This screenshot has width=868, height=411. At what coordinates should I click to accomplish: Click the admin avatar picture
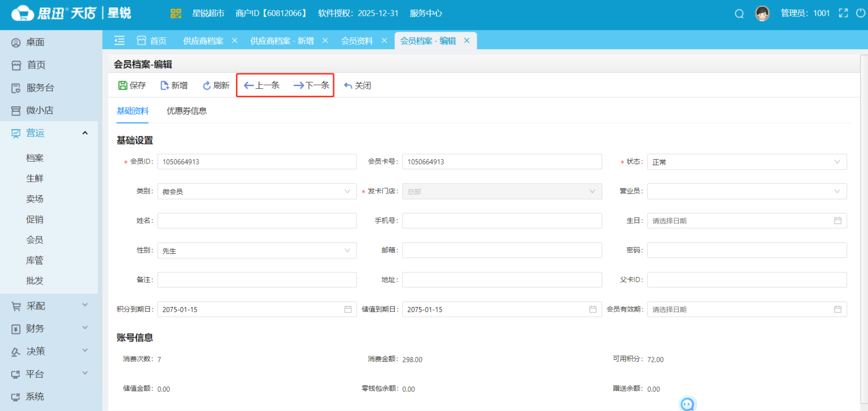click(x=762, y=13)
